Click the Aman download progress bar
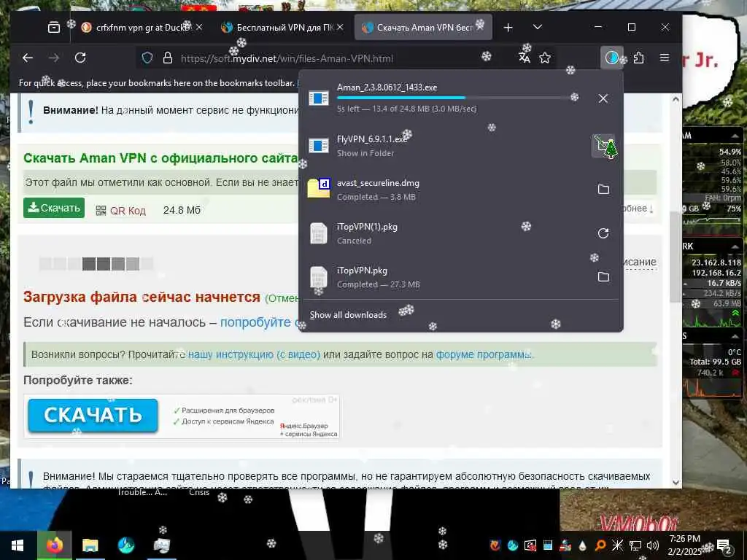This screenshot has height=560, width=747. tap(457, 98)
